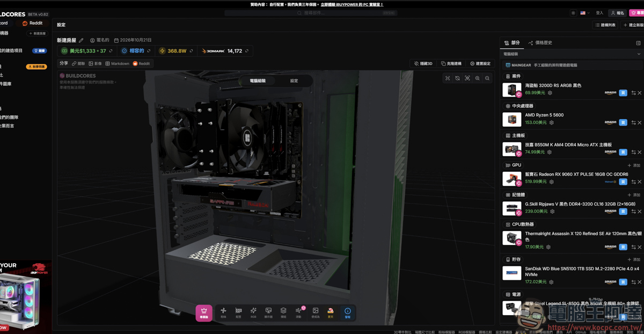Open the Reddit tab in left sidebar
The height and width of the screenshot is (334, 644).
point(32,23)
